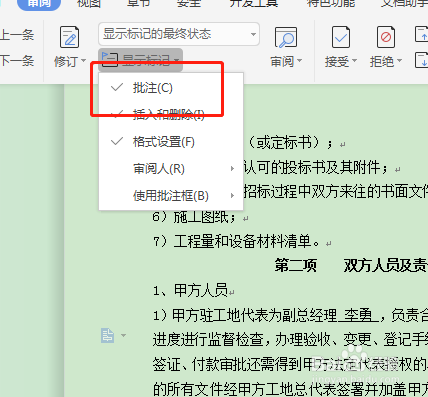Screen dimensions: 428x397
Task: Open the 拒绝 dropdown arrow
Action: coord(399,61)
